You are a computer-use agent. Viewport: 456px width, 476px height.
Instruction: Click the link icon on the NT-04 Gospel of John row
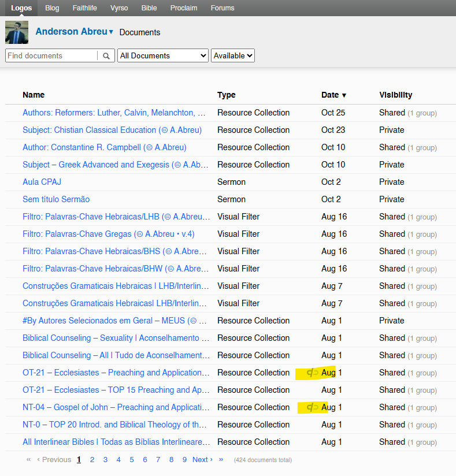312,407
